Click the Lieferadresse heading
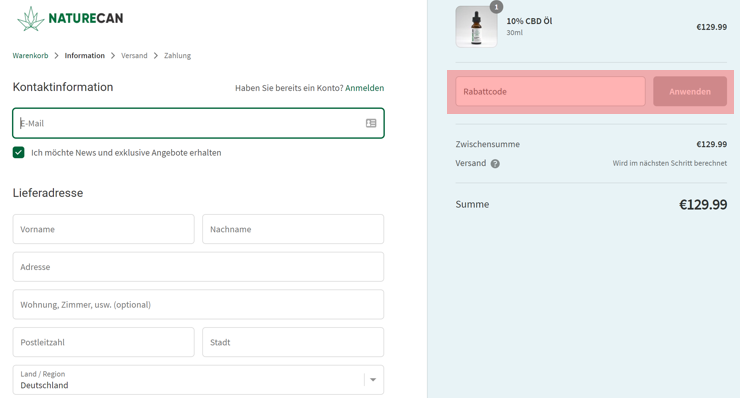The height and width of the screenshot is (398, 740). pyautogui.click(x=48, y=193)
